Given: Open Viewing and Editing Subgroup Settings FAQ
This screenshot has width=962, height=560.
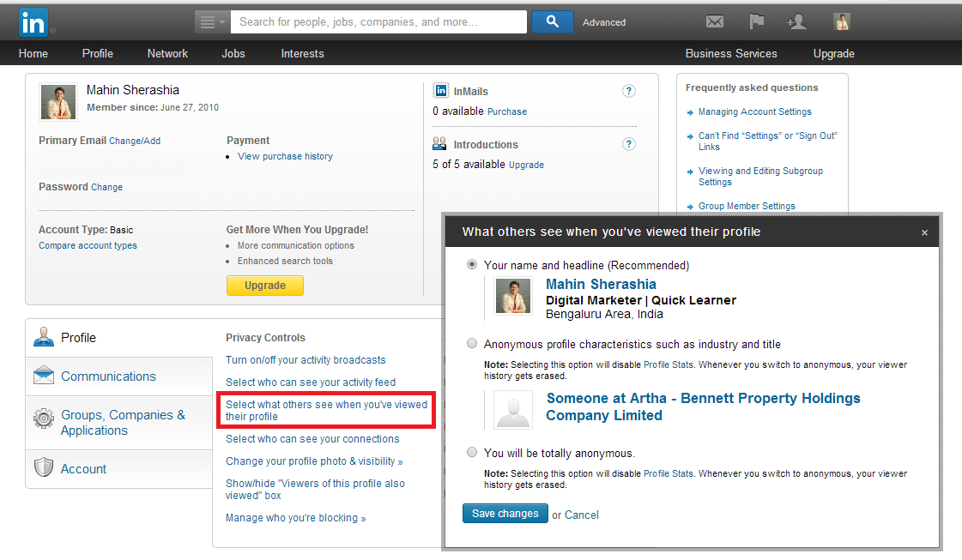Looking at the screenshot, I should coord(761,177).
